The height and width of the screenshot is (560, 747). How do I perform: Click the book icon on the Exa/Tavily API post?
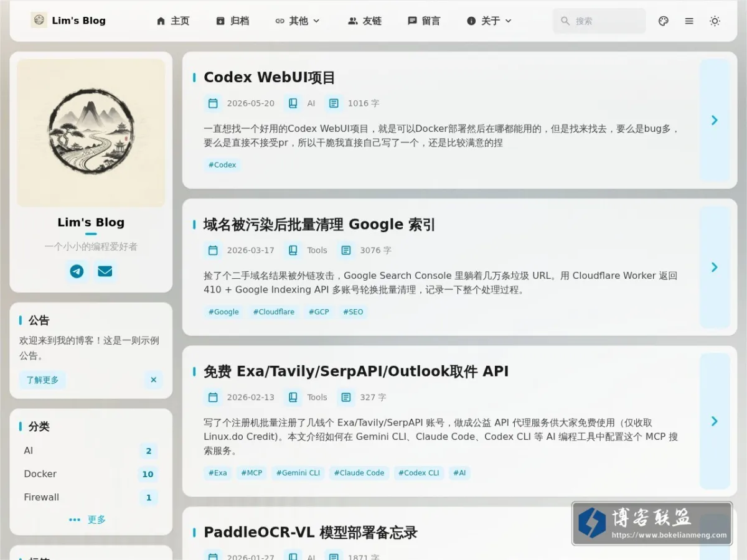tap(293, 397)
